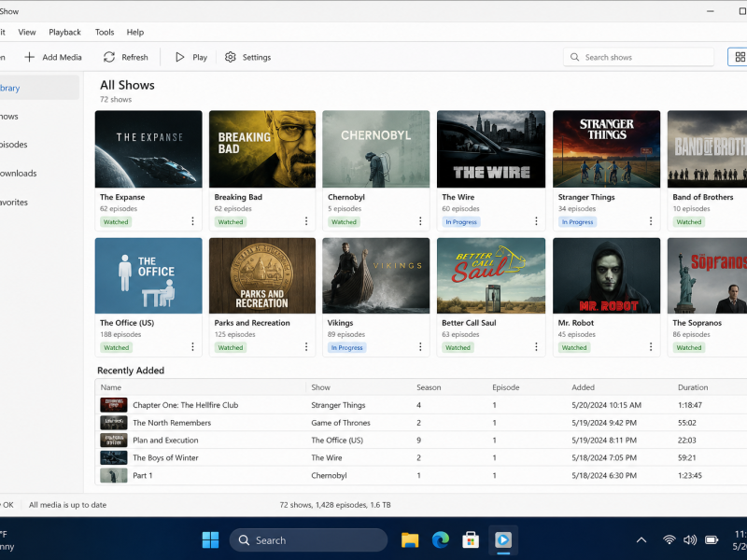Open The Expanse poster thumbnail
Viewport: 747px width, 560px height.
tap(148, 149)
